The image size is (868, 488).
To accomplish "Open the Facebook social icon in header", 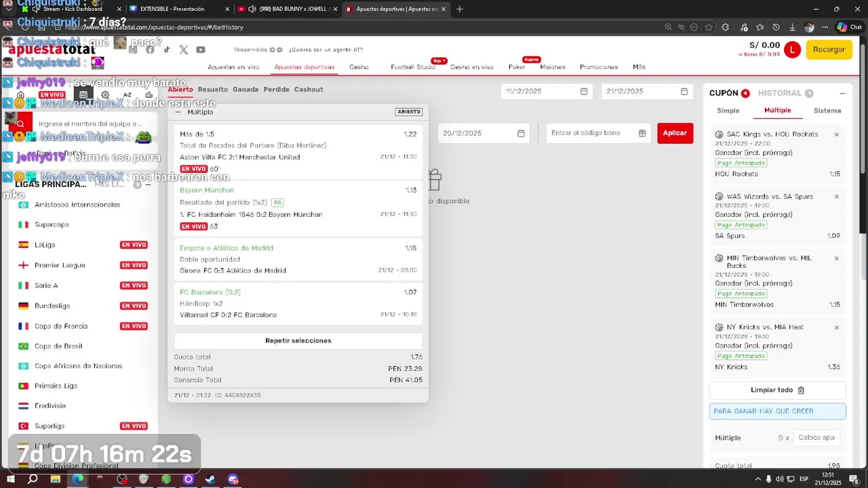I will (x=150, y=49).
